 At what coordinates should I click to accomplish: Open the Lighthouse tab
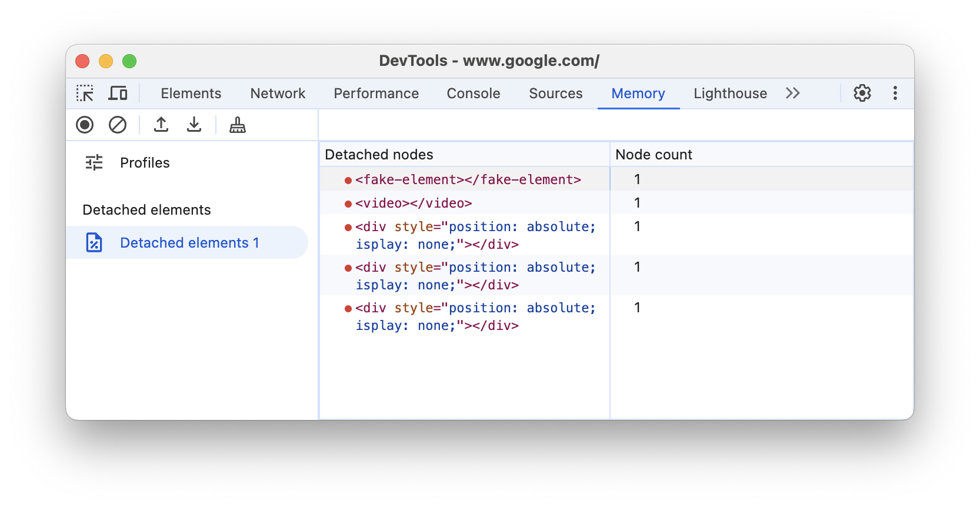click(730, 94)
